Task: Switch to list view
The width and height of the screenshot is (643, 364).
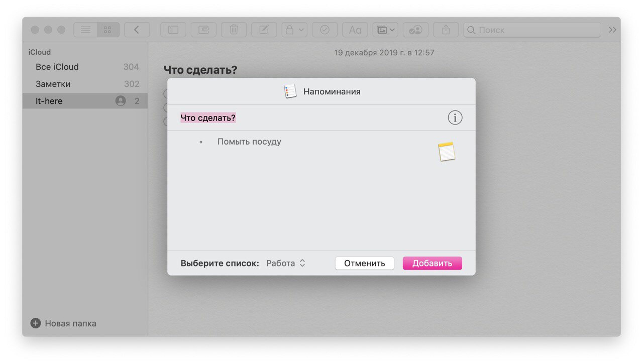Action: (86, 30)
